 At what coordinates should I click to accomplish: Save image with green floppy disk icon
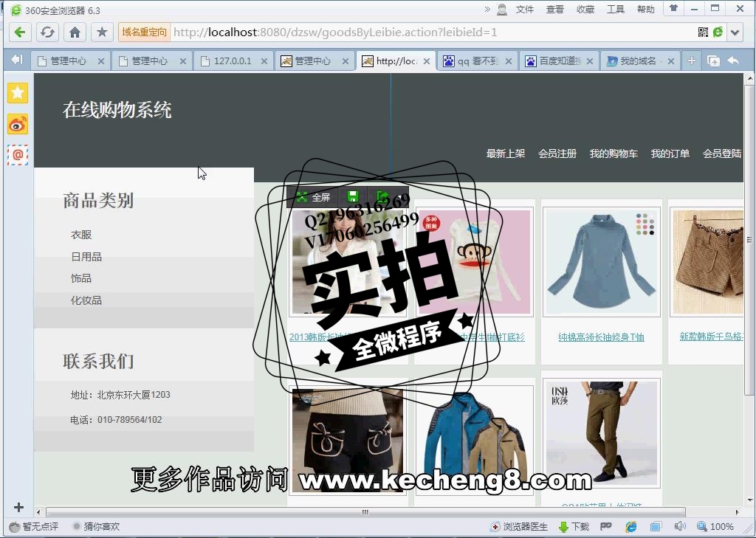(352, 197)
